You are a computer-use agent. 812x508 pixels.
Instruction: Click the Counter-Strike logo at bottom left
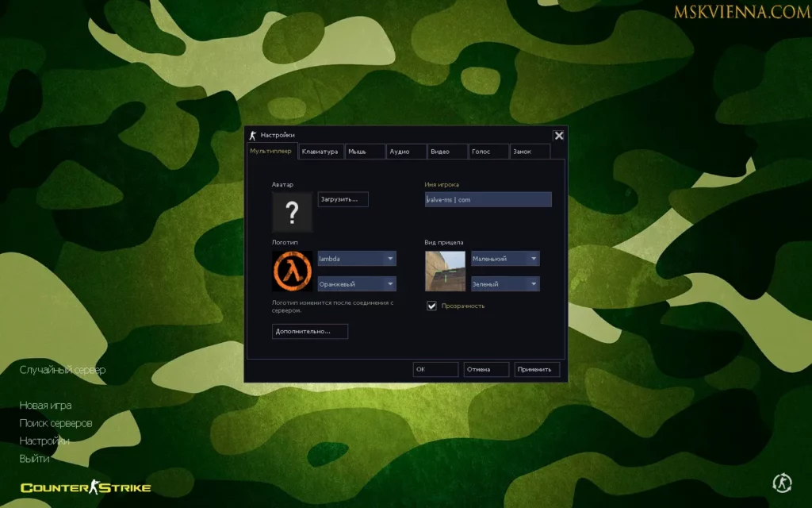pyautogui.click(x=86, y=487)
